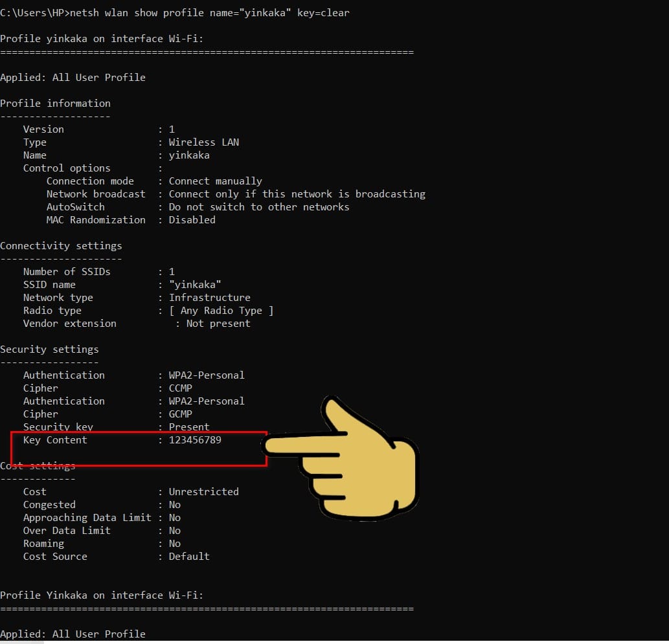Click the Key Content value 123456789
This screenshot has height=644, width=669.
pos(195,439)
